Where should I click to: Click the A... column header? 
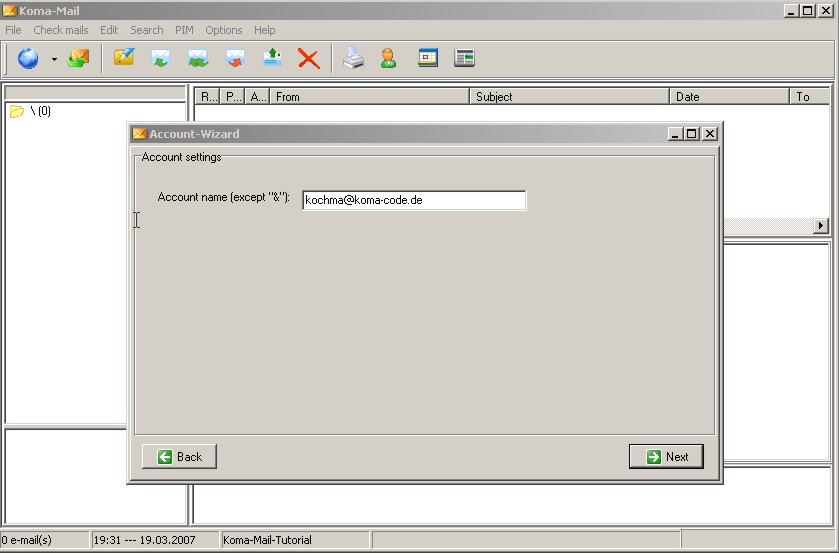click(257, 96)
